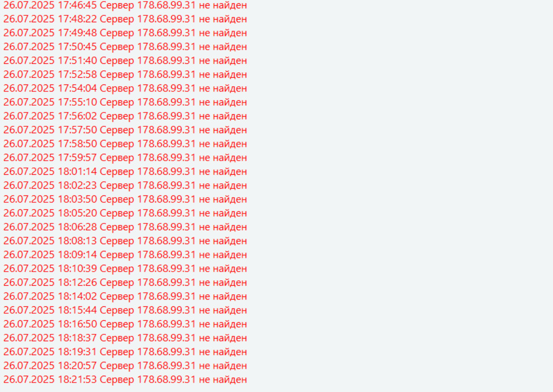
Task: Select the 18:06:28 log entry
Action: coord(125,227)
